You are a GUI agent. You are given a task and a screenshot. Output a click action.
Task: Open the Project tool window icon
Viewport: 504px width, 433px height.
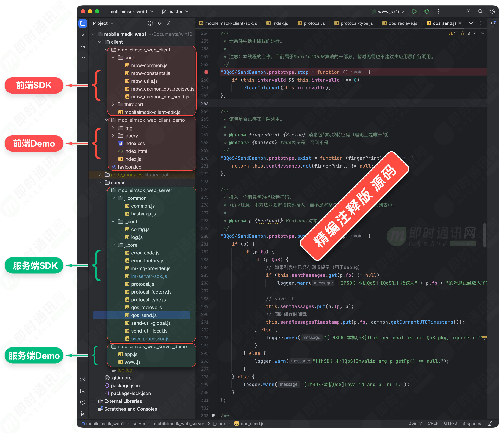click(x=83, y=23)
